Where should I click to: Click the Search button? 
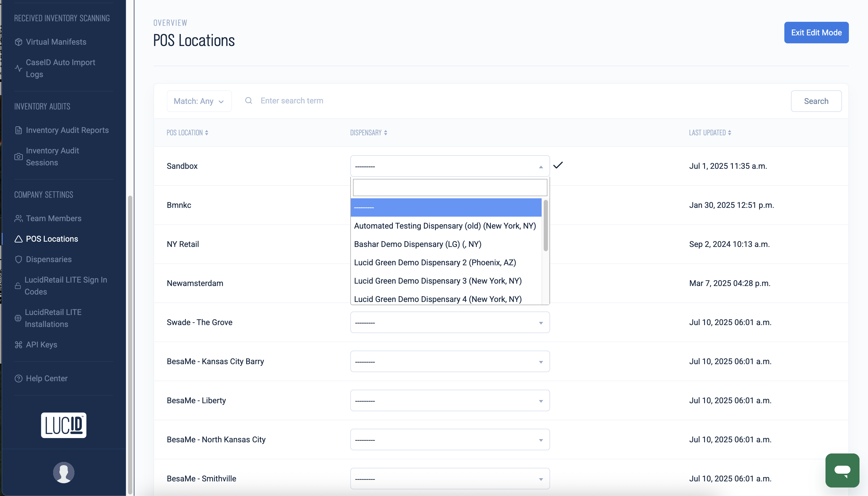(x=816, y=101)
